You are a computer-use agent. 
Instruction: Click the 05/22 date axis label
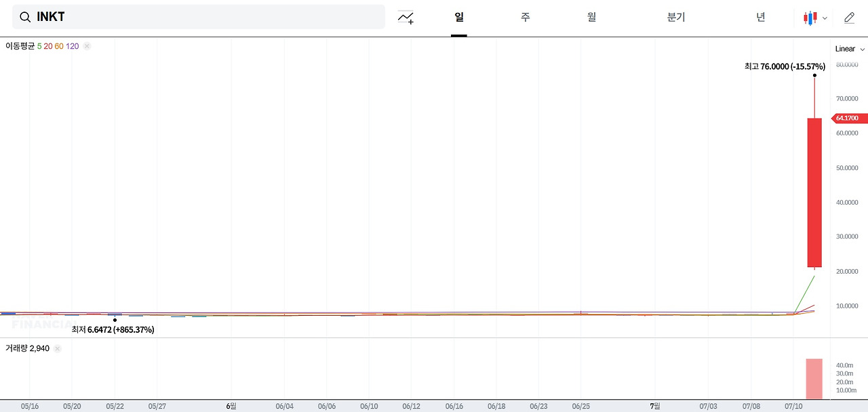coord(115,407)
